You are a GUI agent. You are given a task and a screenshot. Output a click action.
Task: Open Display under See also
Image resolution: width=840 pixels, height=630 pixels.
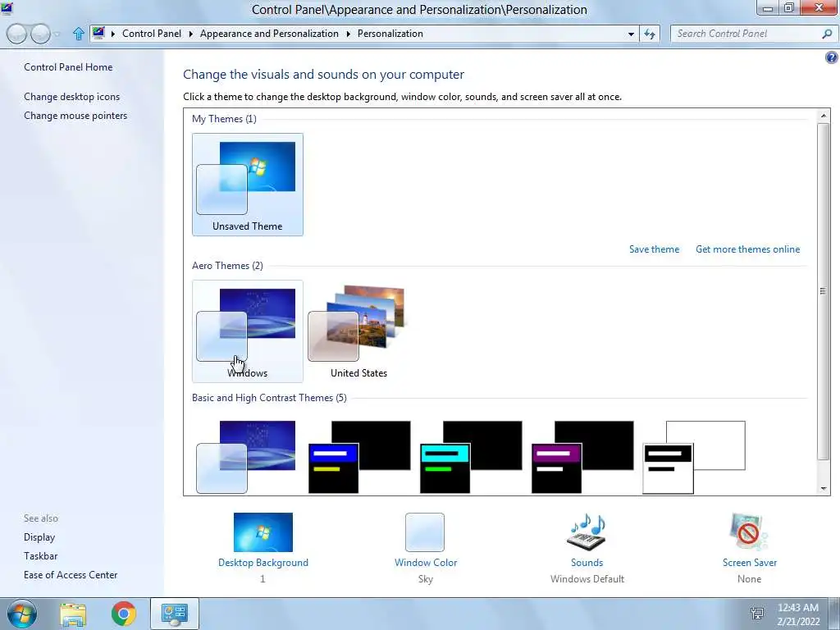pos(39,536)
